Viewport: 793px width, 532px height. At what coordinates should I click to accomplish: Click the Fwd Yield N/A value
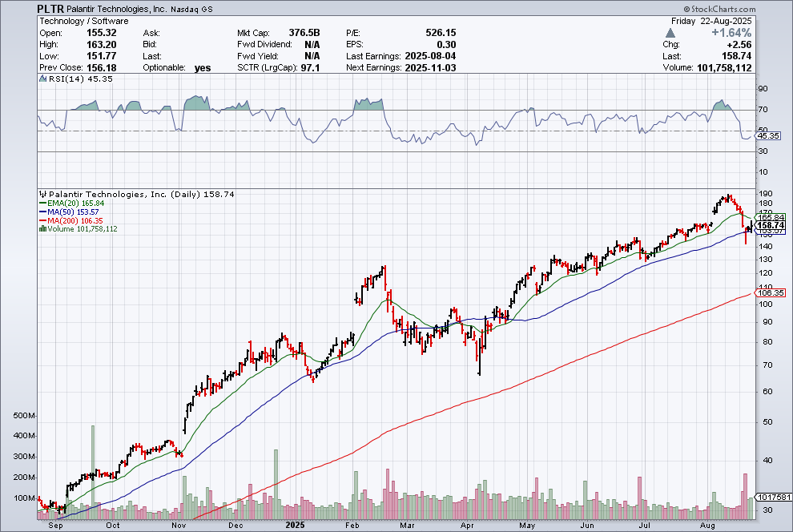pyautogui.click(x=312, y=56)
